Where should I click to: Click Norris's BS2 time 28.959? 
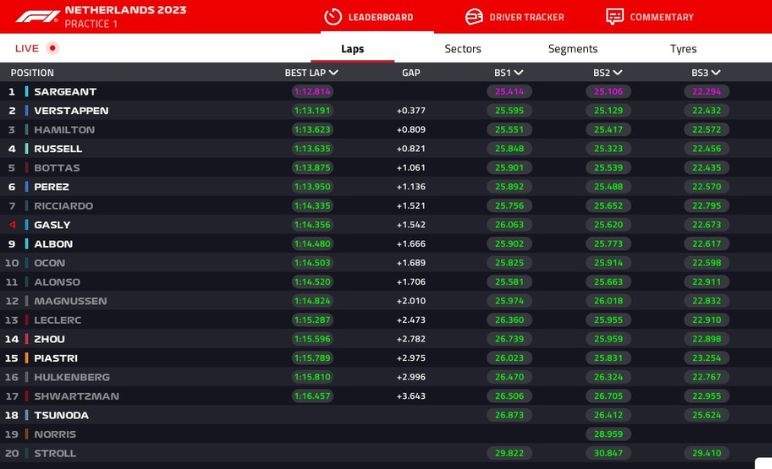coord(608,434)
